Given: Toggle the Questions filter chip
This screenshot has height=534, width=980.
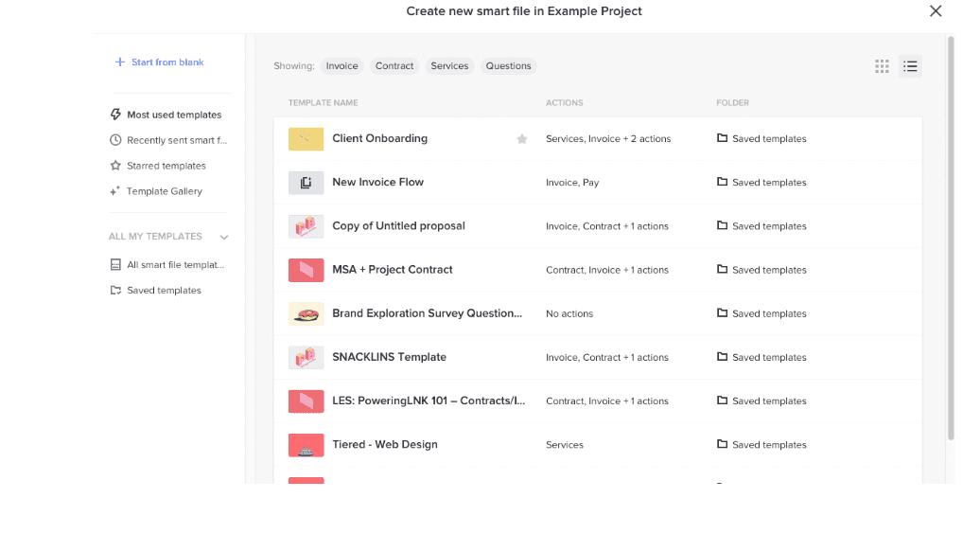Looking at the screenshot, I should pos(508,65).
